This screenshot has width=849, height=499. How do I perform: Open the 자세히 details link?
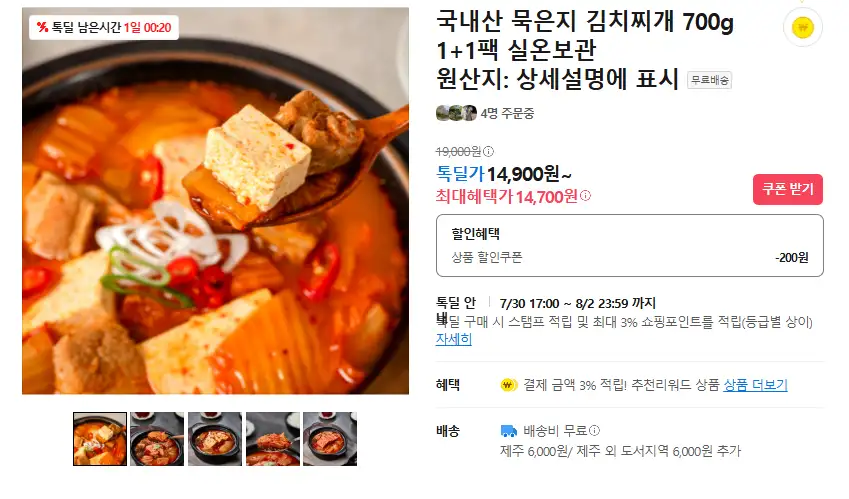(x=454, y=339)
